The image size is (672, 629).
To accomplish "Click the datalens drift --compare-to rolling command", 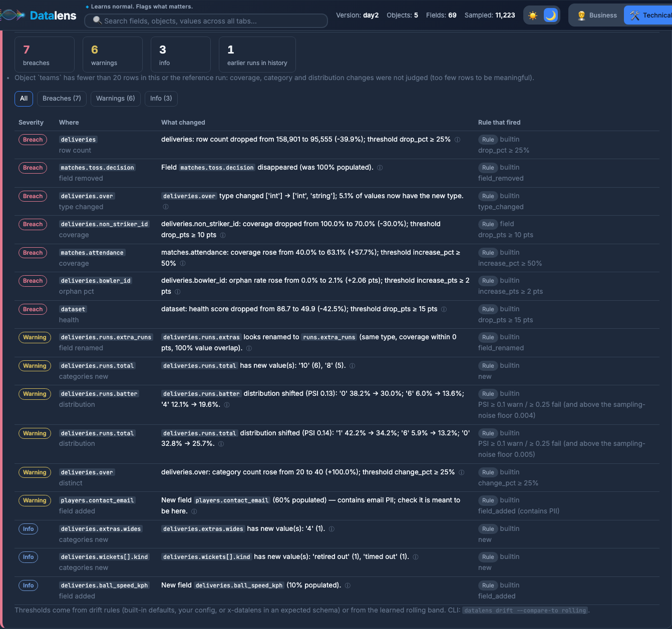I will pos(525,610).
